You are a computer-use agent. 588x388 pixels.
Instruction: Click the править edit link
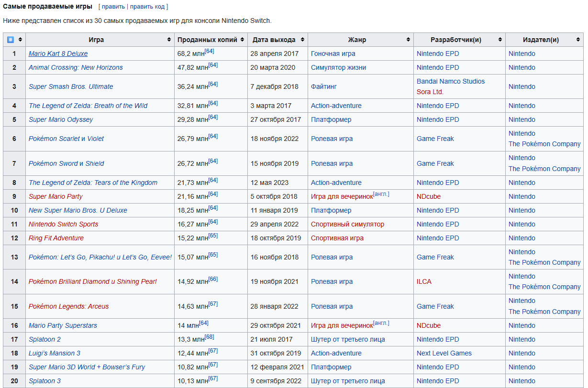[x=113, y=7]
